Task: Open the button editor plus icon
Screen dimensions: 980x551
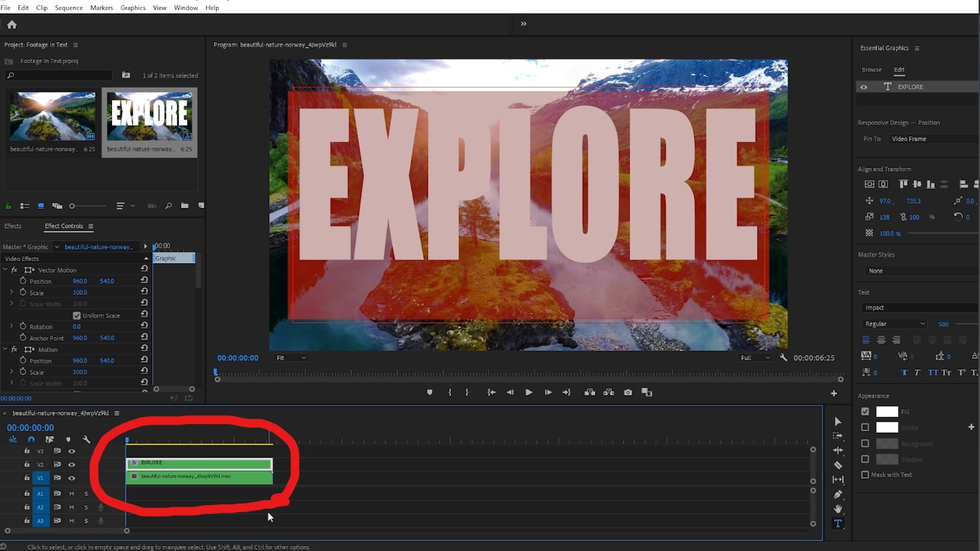Action: click(834, 393)
